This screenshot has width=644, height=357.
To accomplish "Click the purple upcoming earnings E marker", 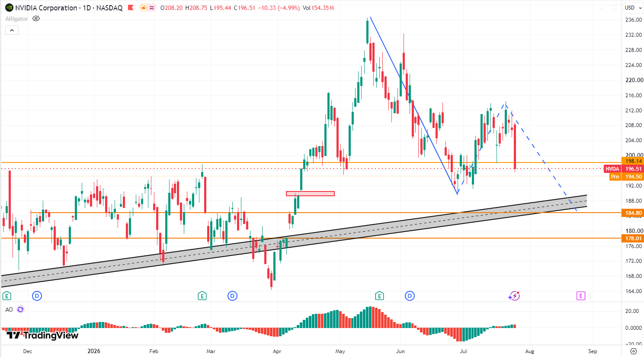I will 581,296.
